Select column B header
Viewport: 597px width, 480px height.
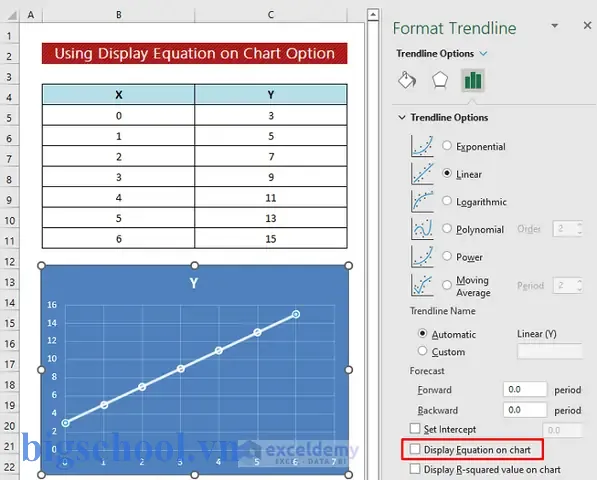118,15
